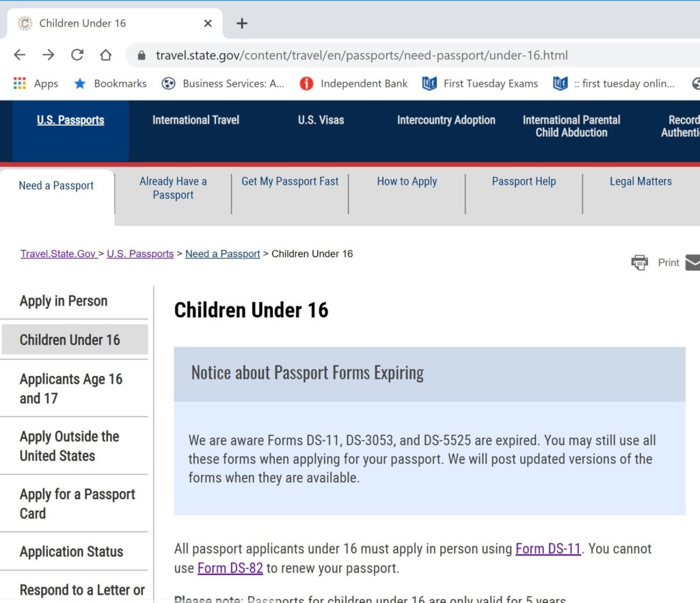Image resolution: width=700 pixels, height=603 pixels.
Task: Open Intercountry Adoption nav item
Action: [446, 120]
